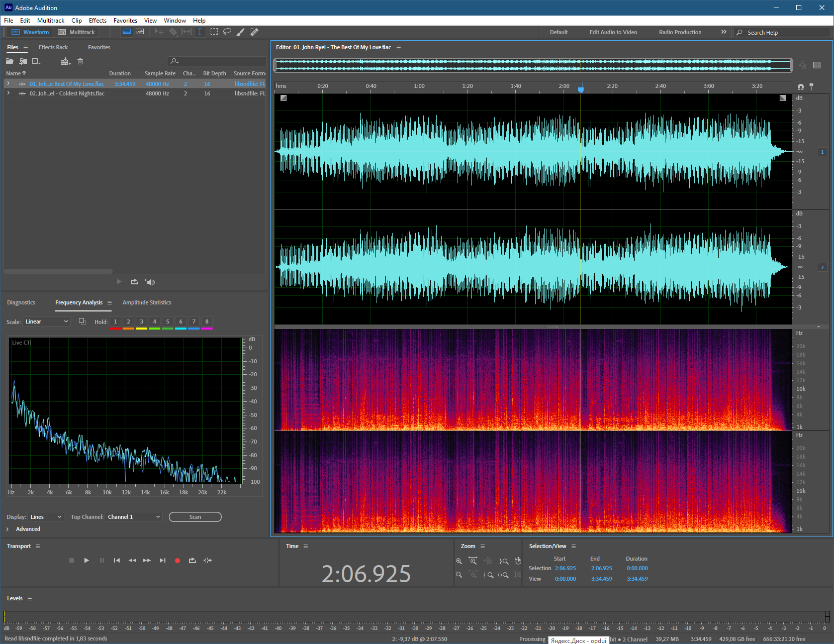Viewport: 834px width, 644px height.
Task: Click the Insert into Multitrack icon
Action: tap(65, 61)
